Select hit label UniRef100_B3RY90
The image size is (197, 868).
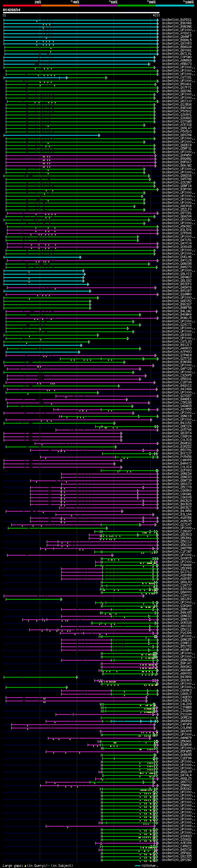176,189
